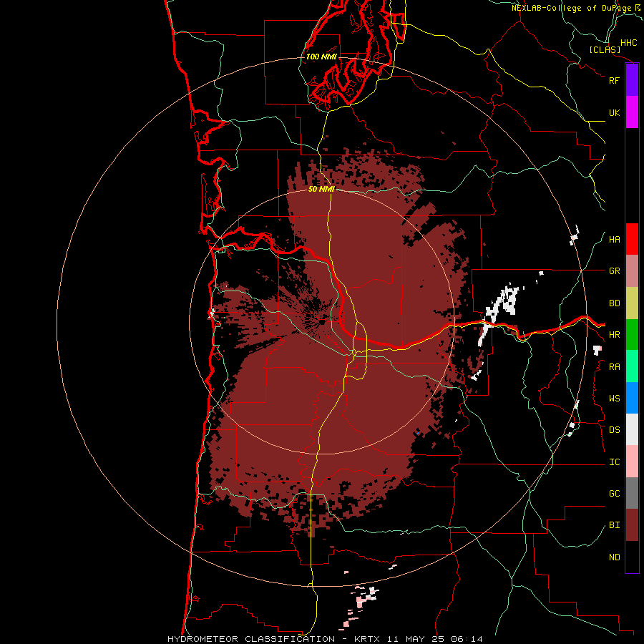Screen dimensions: 644x644
Task: Click the WS blue legend swatch
Action: click(632, 398)
